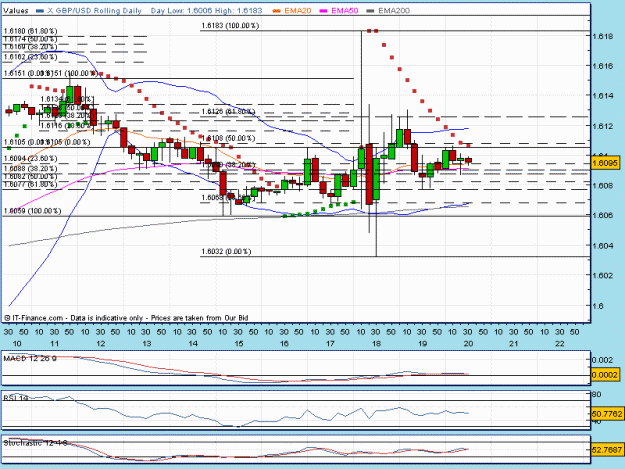The height and width of the screenshot is (469, 625).
Task: Click Fibonacci label '1.6077 (61.80%)'
Action: click(30, 184)
